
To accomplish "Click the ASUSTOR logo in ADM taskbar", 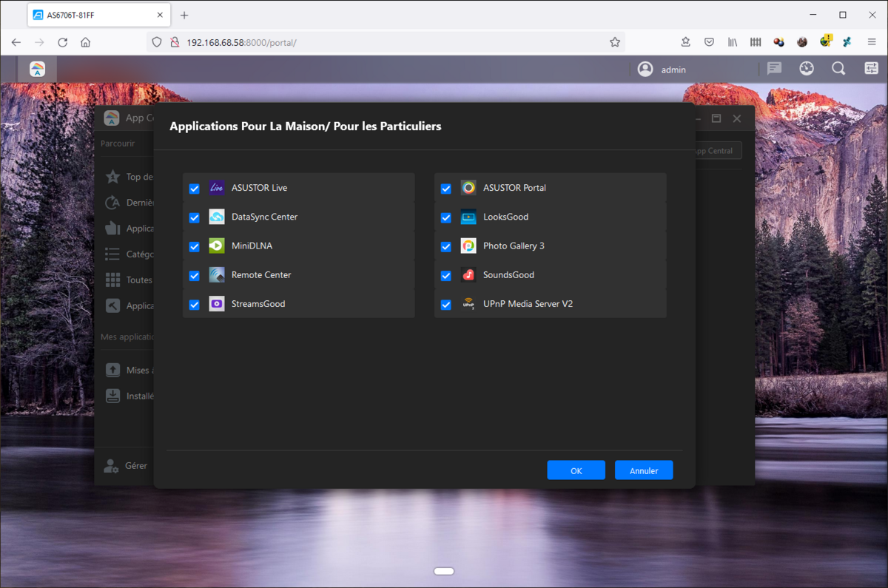I will click(x=37, y=70).
